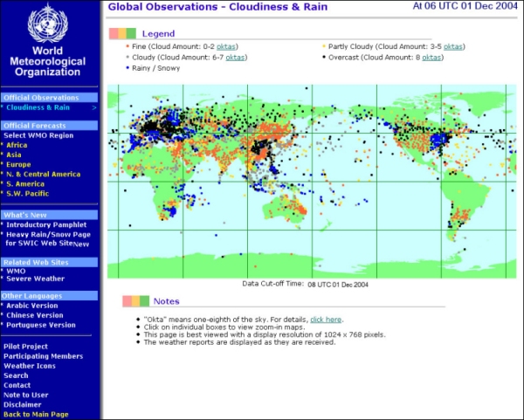524x420 pixels.
Task: Select Cloudiness & Rain in the sidebar
Action: tap(39, 108)
